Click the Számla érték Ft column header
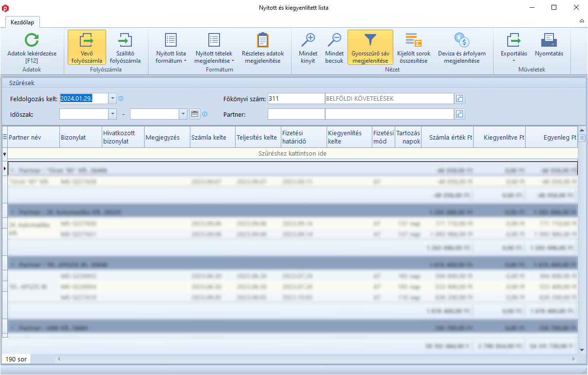The height and width of the screenshot is (375, 588). pyautogui.click(x=447, y=138)
